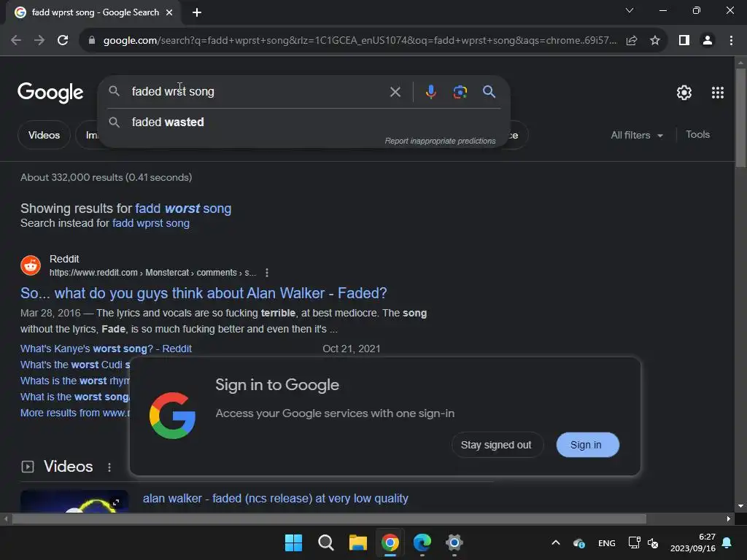Viewport: 747px width, 560px height.
Task: Go to Google homepage via logo
Action: pyautogui.click(x=50, y=93)
